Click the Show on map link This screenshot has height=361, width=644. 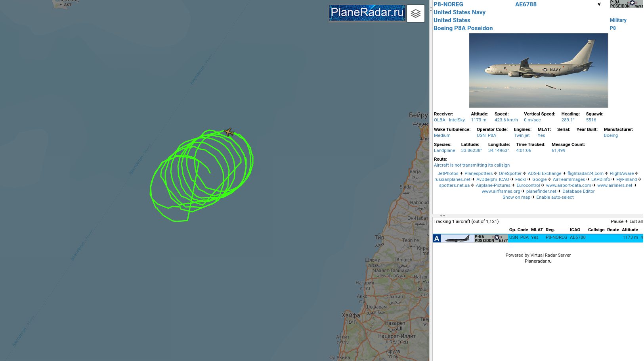516,197
